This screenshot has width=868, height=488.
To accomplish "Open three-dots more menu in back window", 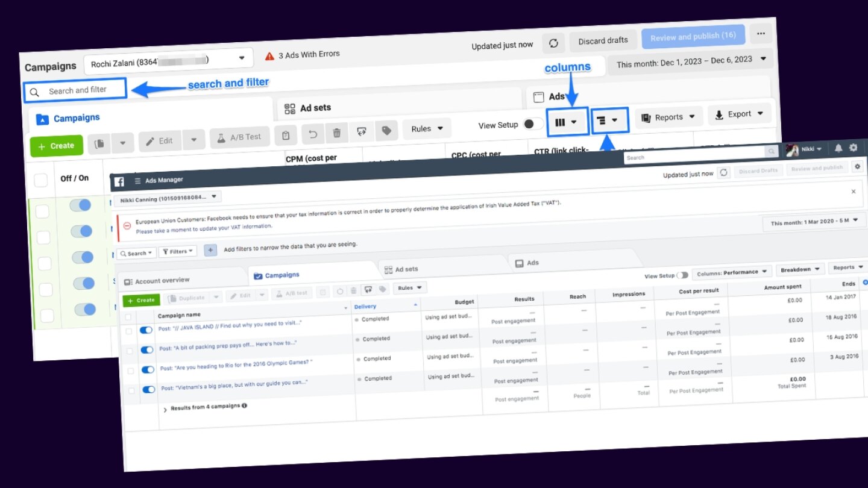I will coord(761,33).
